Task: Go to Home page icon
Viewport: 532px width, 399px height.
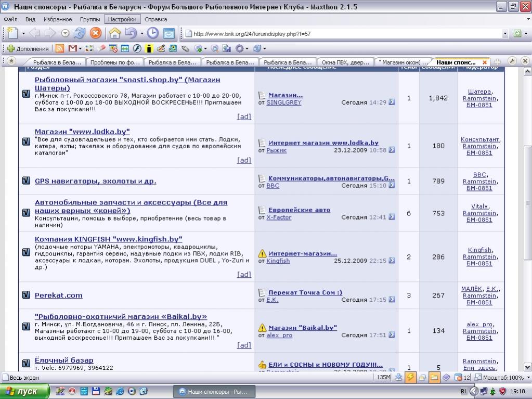Action: click(114, 33)
